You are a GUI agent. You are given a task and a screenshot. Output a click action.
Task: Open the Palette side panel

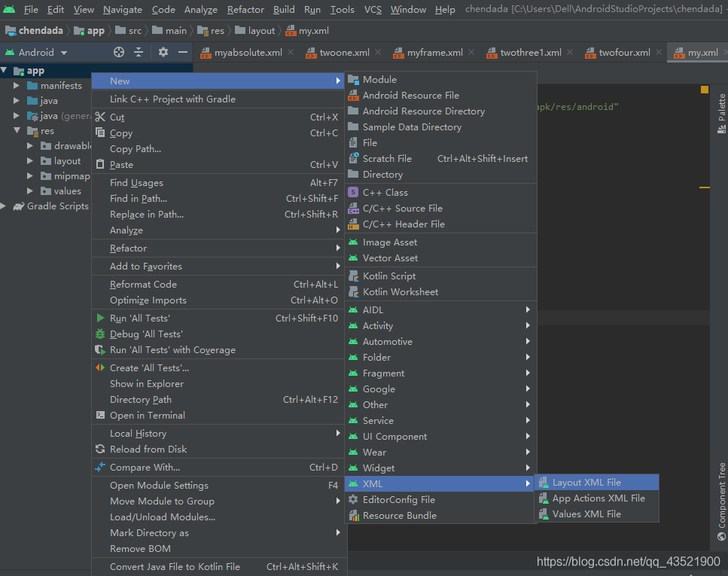pos(721,114)
